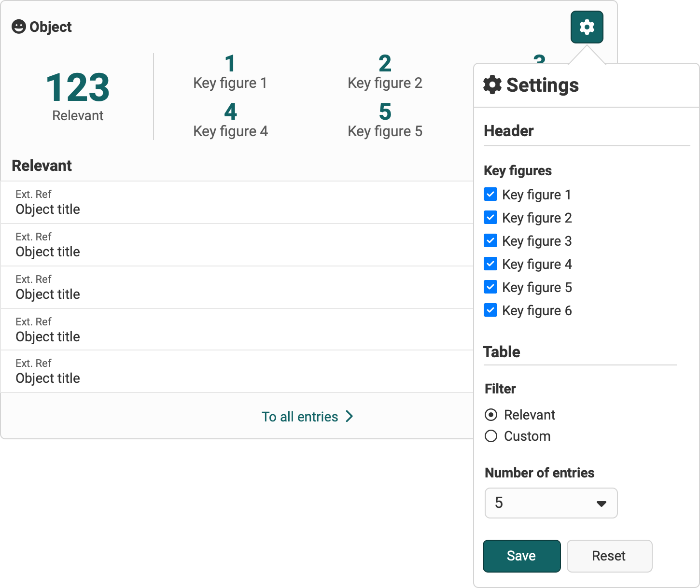Disable the Key figure 3 checkbox
The image size is (700, 588).
(490, 240)
